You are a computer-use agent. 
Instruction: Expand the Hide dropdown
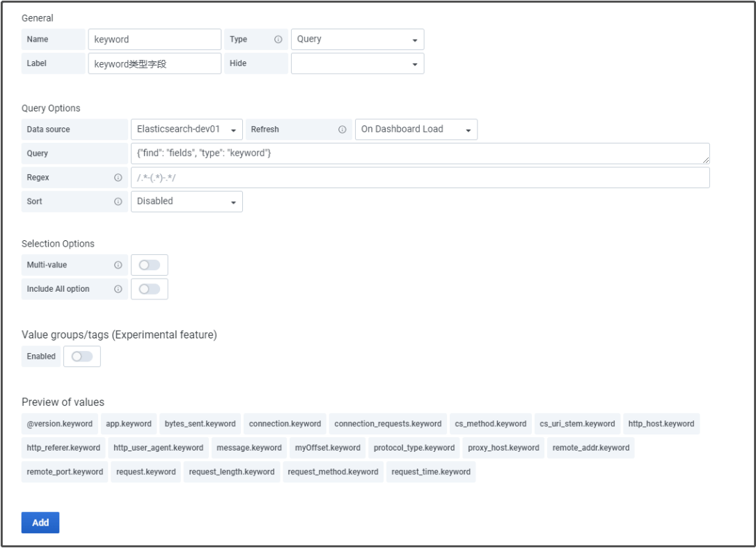(x=357, y=63)
